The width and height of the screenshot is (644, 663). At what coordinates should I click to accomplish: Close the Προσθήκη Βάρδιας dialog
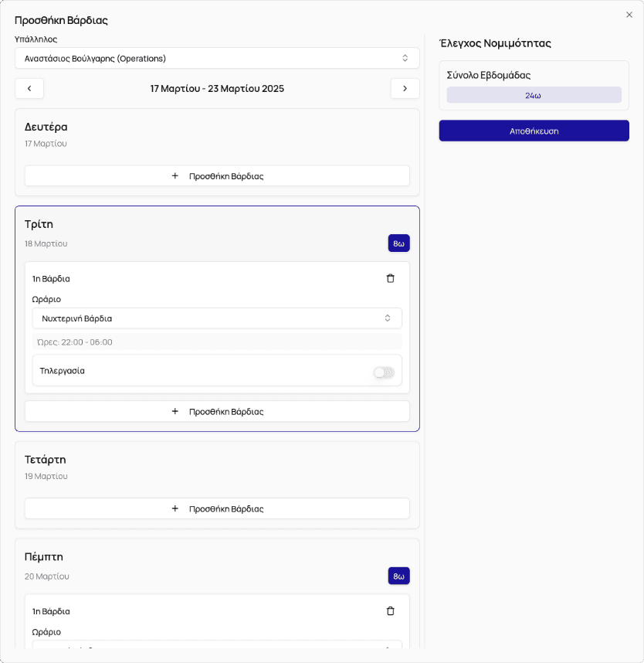pyautogui.click(x=629, y=15)
